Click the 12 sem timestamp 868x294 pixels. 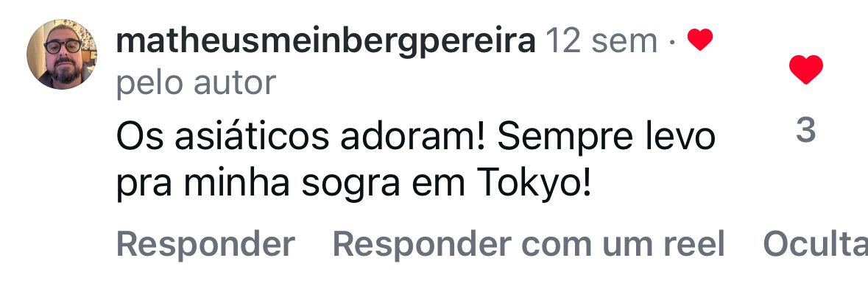[600, 42]
